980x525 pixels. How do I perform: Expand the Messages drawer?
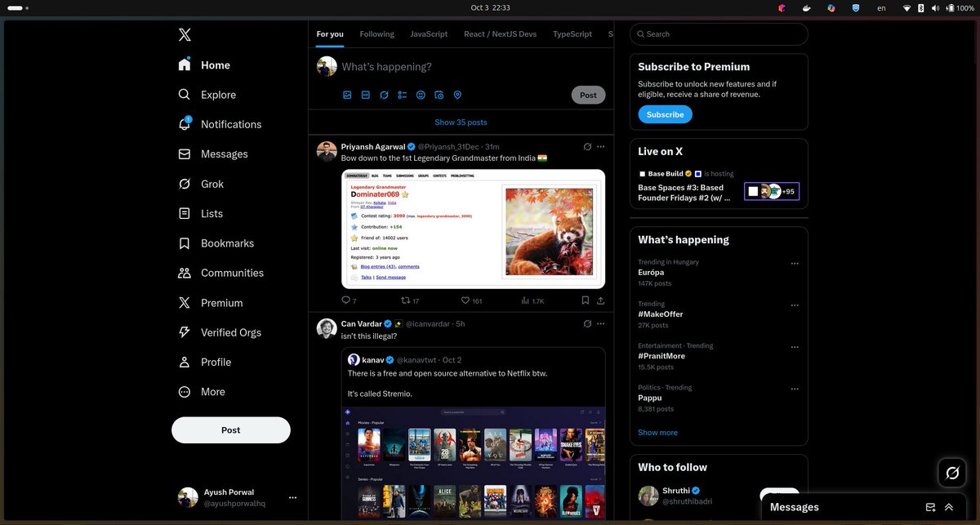(949, 507)
